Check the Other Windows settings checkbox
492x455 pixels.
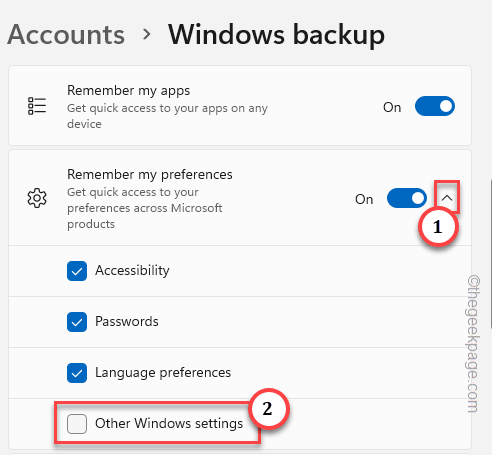[77, 424]
